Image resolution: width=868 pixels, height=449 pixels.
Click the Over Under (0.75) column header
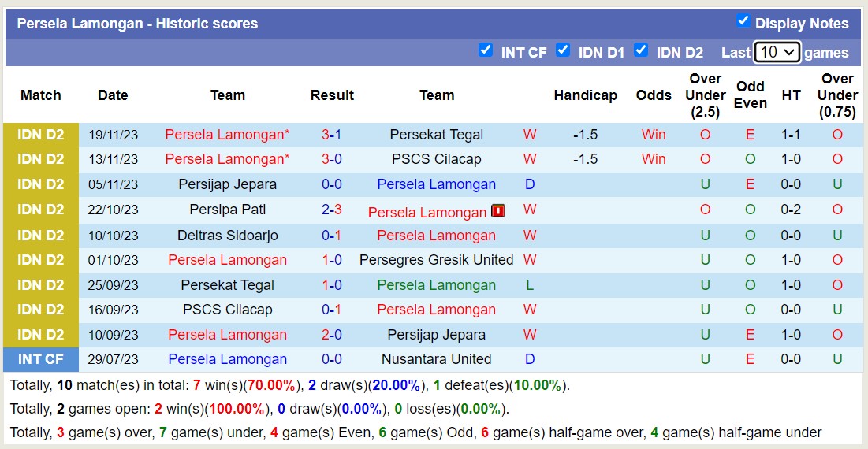pyautogui.click(x=837, y=95)
